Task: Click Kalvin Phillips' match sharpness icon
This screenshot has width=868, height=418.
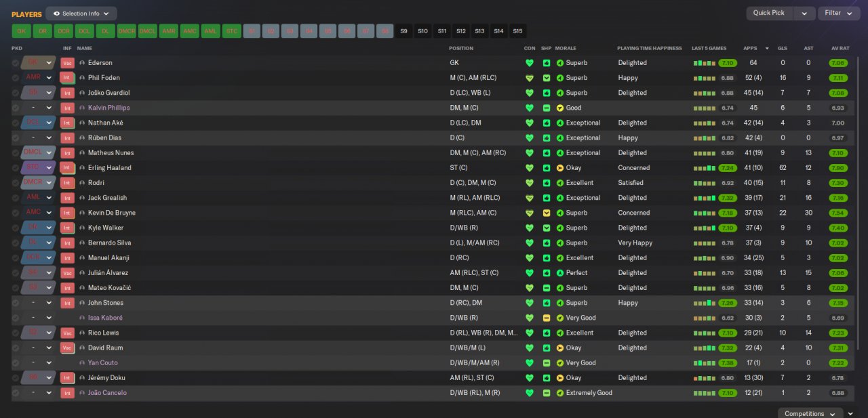Action: tap(547, 108)
